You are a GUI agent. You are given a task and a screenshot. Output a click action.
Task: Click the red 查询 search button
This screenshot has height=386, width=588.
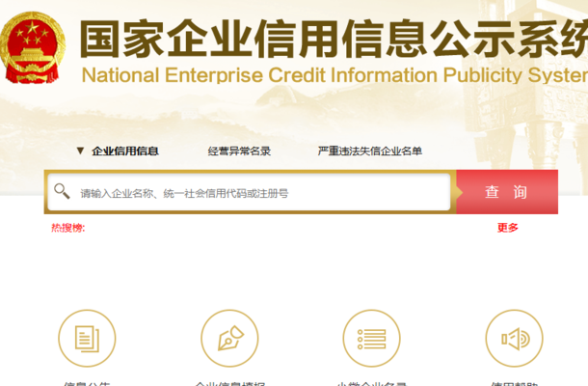point(507,192)
